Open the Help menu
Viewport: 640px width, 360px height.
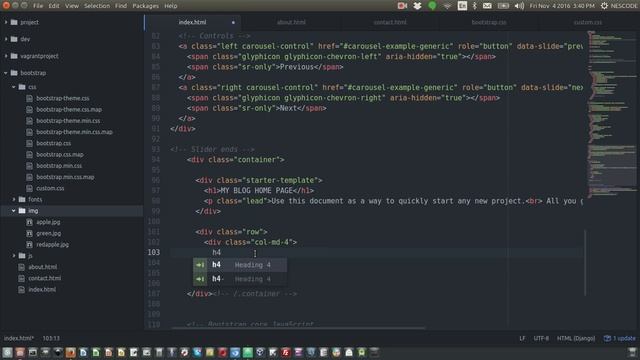171,6
